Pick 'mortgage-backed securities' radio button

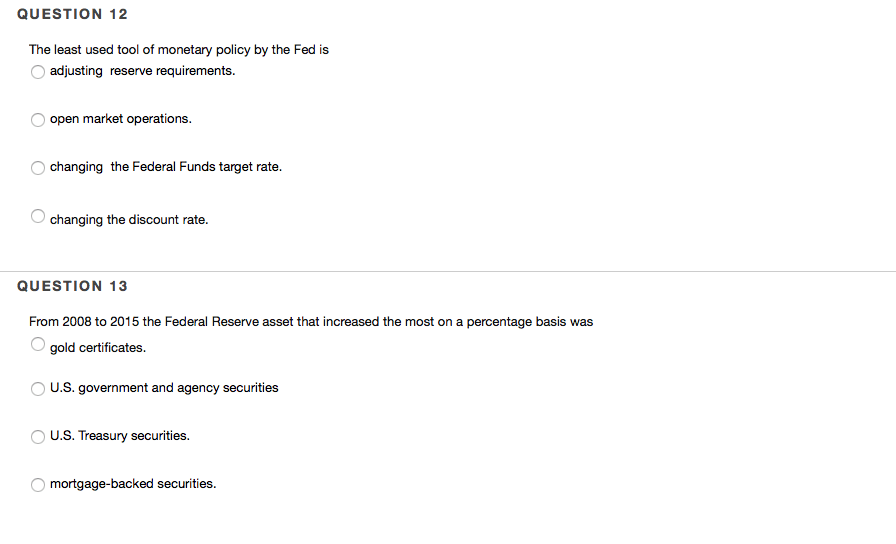click(x=38, y=484)
